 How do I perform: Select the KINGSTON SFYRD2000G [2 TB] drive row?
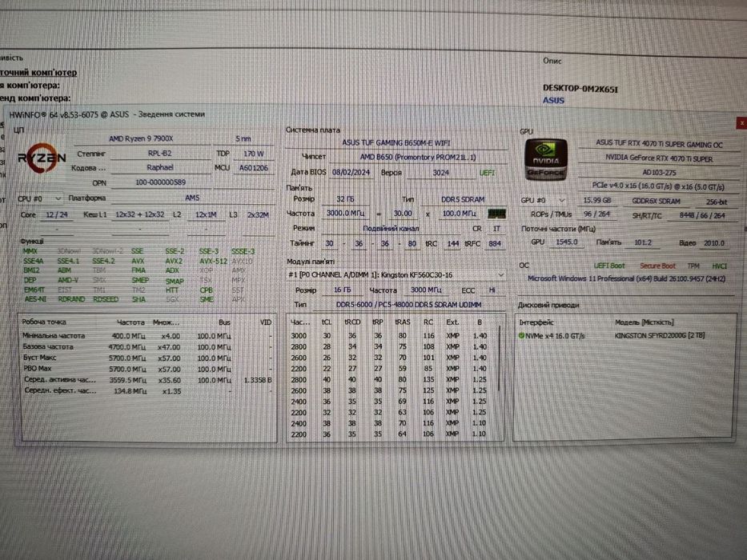(625, 336)
